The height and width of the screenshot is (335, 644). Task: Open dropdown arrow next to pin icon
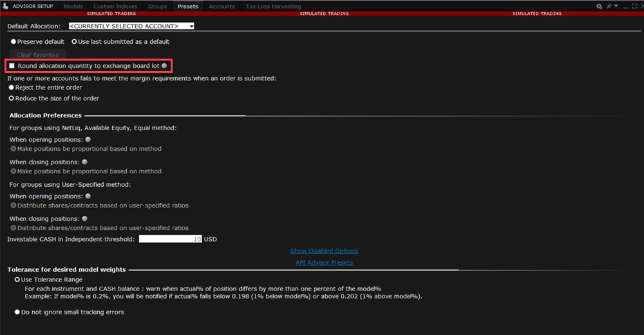(x=616, y=6)
